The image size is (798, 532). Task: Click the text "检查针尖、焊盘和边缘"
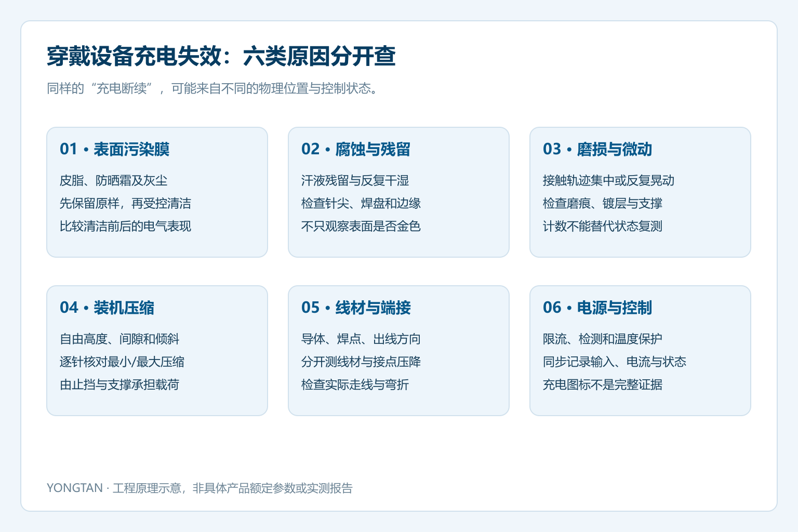tap(361, 203)
